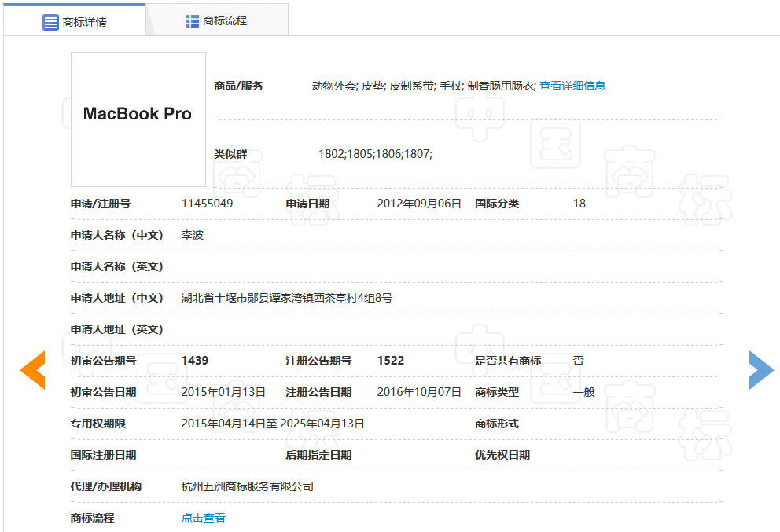Click the 代理/办理机构 label
The width and height of the screenshot is (780, 532).
coord(106,486)
